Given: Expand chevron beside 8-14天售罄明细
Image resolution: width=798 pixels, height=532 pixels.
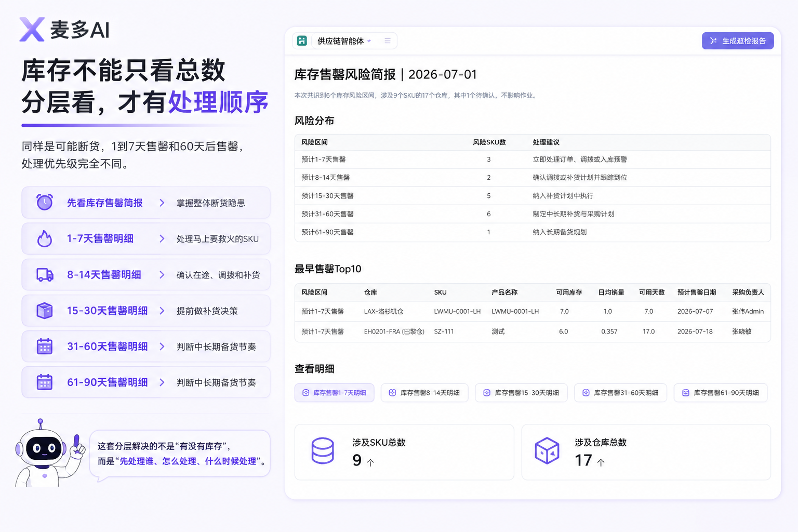Looking at the screenshot, I should click(x=162, y=275).
